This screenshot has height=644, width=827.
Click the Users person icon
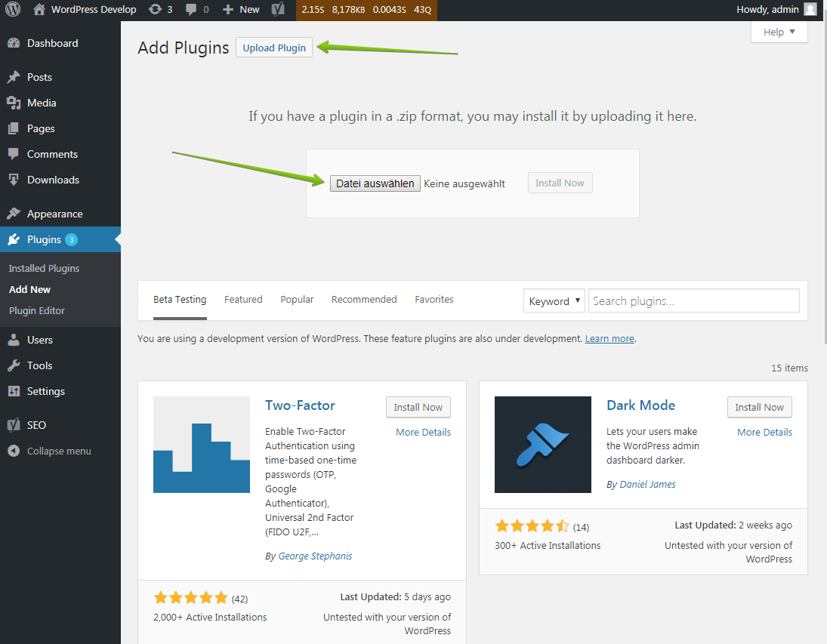coord(14,340)
